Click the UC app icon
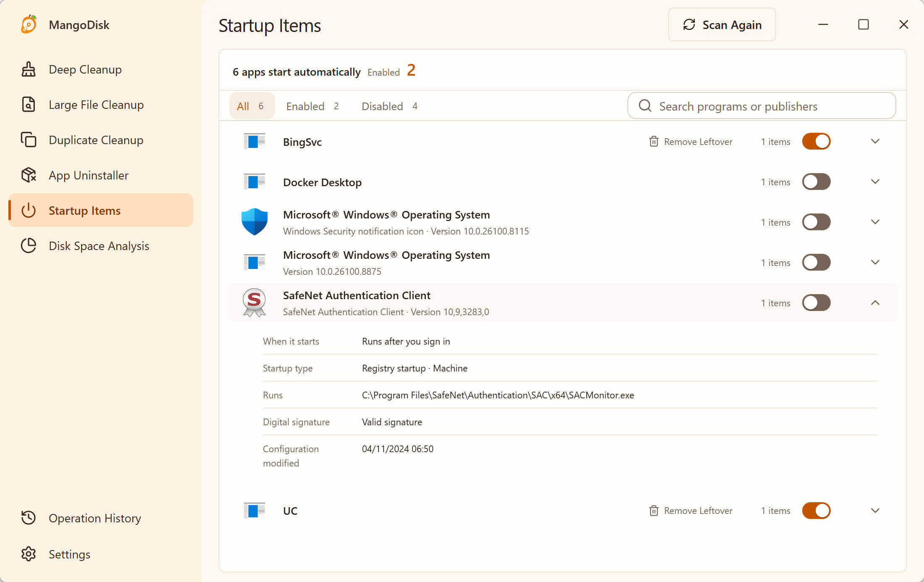 255,511
